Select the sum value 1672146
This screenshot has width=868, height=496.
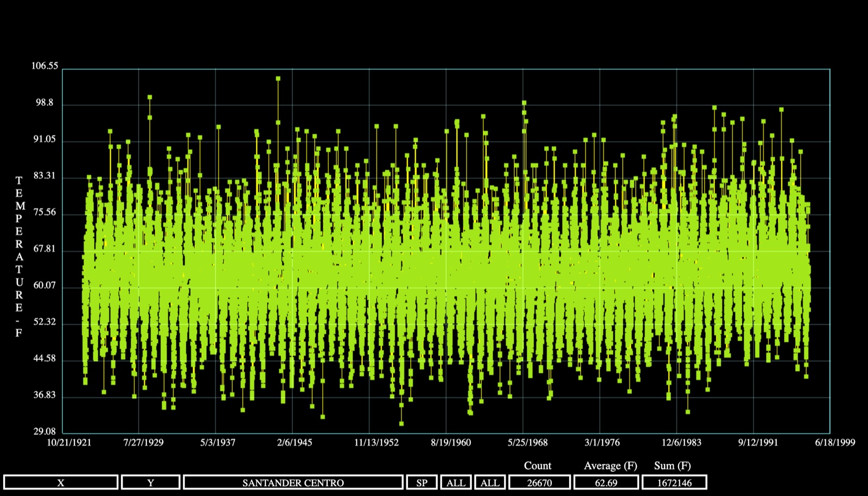(674, 482)
